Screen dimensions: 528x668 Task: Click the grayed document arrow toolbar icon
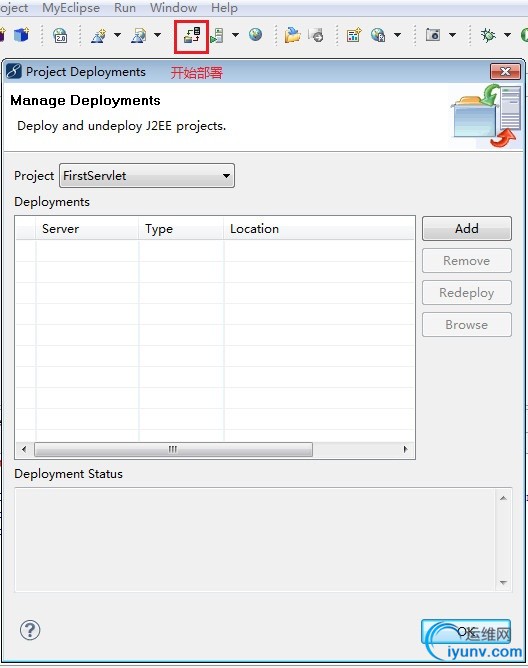pyautogui.click(x=316, y=35)
